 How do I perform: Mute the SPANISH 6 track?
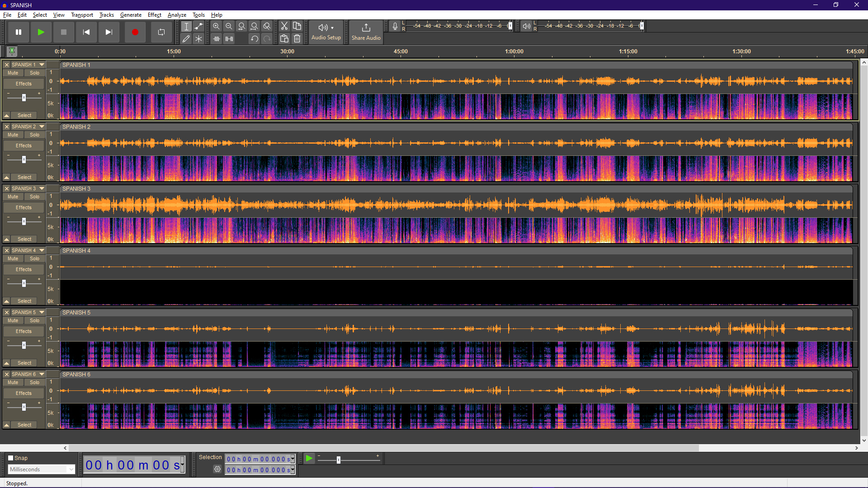pos(13,382)
